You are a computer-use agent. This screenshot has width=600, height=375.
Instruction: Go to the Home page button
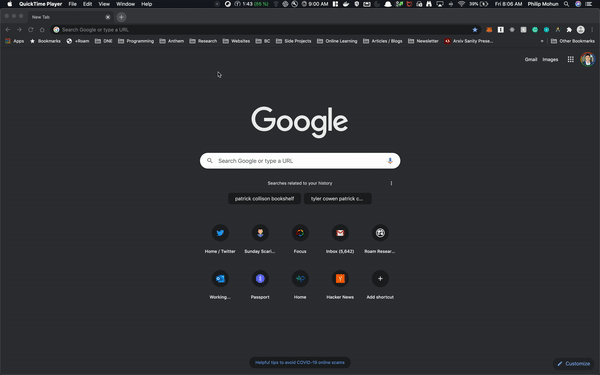coord(42,30)
